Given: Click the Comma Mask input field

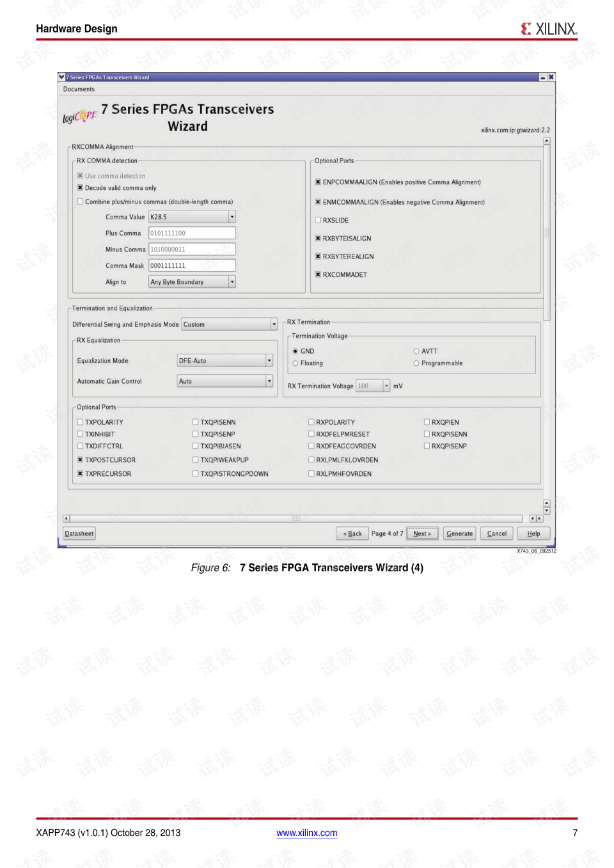Looking at the screenshot, I should [192, 265].
